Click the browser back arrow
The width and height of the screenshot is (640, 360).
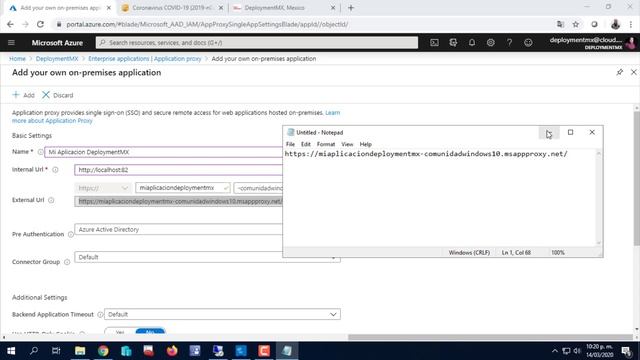(10, 24)
